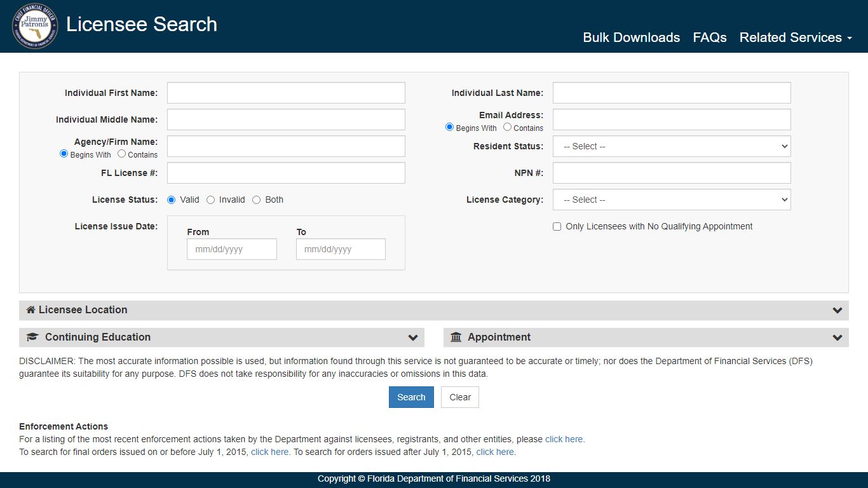Click the License Status label

(x=125, y=200)
